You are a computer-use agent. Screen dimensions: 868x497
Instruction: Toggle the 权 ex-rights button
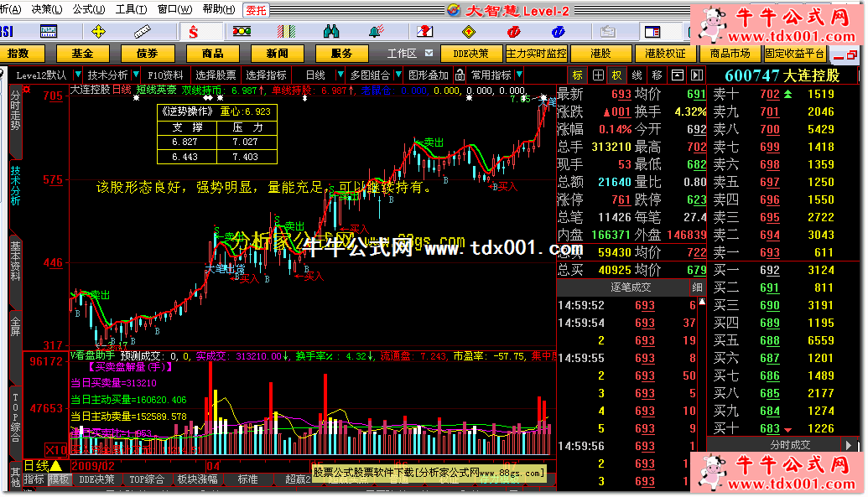(x=616, y=75)
